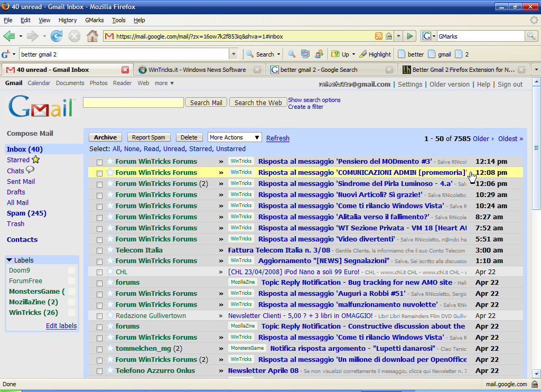The height and width of the screenshot is (392, 541).
Task: Click the Stop loading icon
Action: click(x=74, y=36)
